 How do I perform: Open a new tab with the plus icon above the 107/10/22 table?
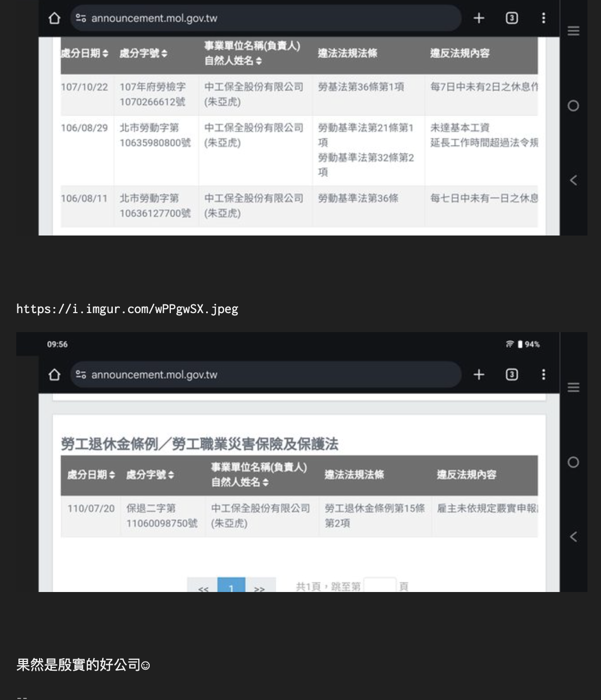tap(478, 18)
